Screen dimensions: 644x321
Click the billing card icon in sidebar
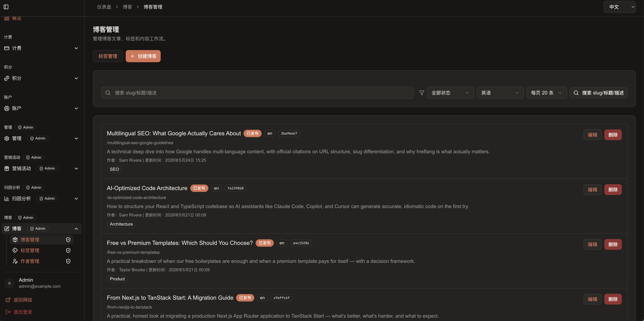click(7, 48)
